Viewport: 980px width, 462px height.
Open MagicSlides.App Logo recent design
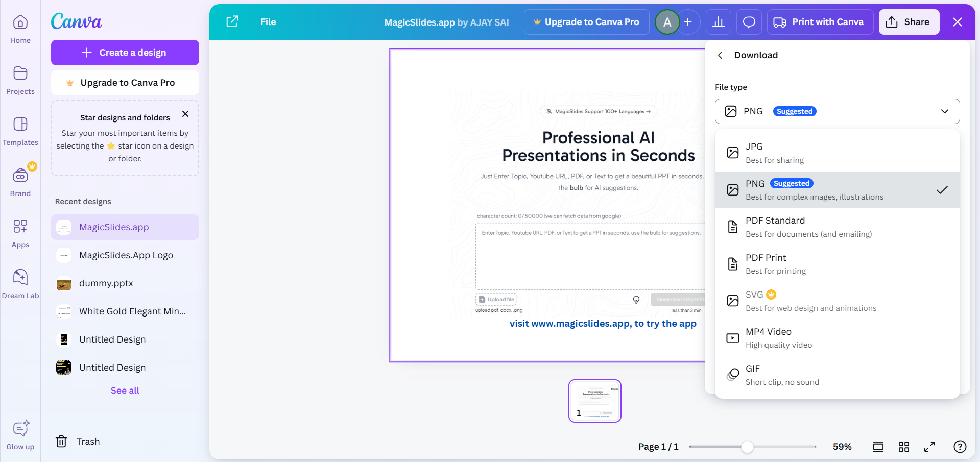pos(125,255)
